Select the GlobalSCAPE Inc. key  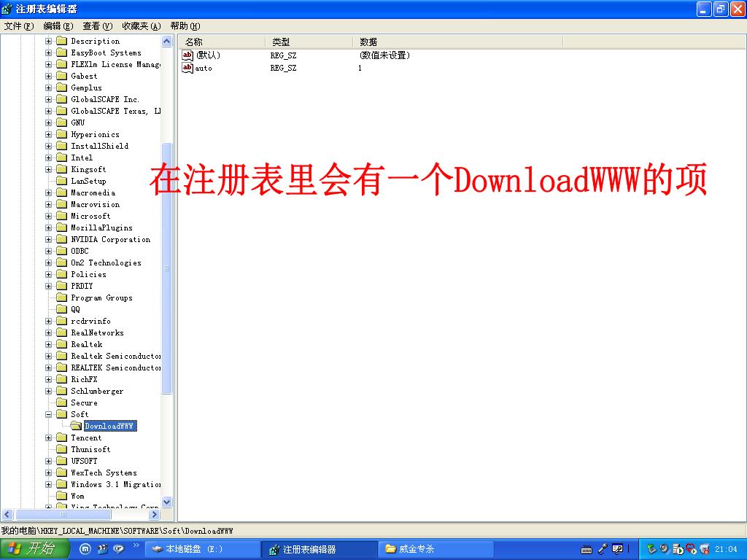point(105,99)
